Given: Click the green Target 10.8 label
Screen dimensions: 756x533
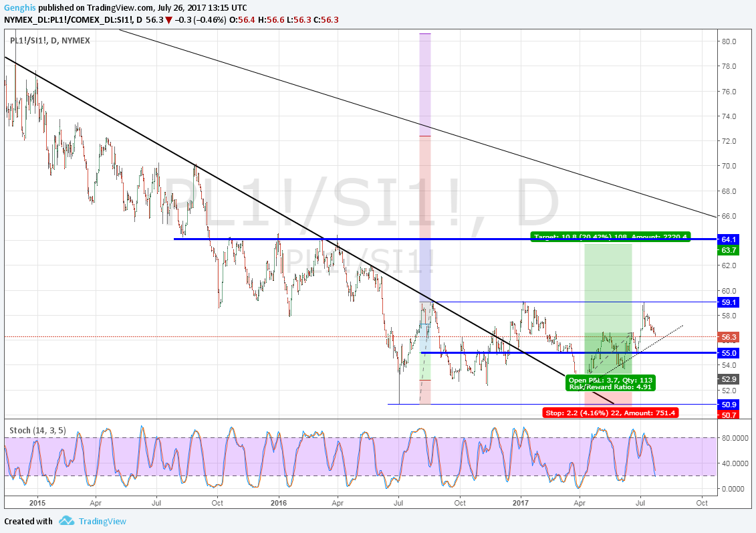Looking at the screenshot, I should coord(610,236).
